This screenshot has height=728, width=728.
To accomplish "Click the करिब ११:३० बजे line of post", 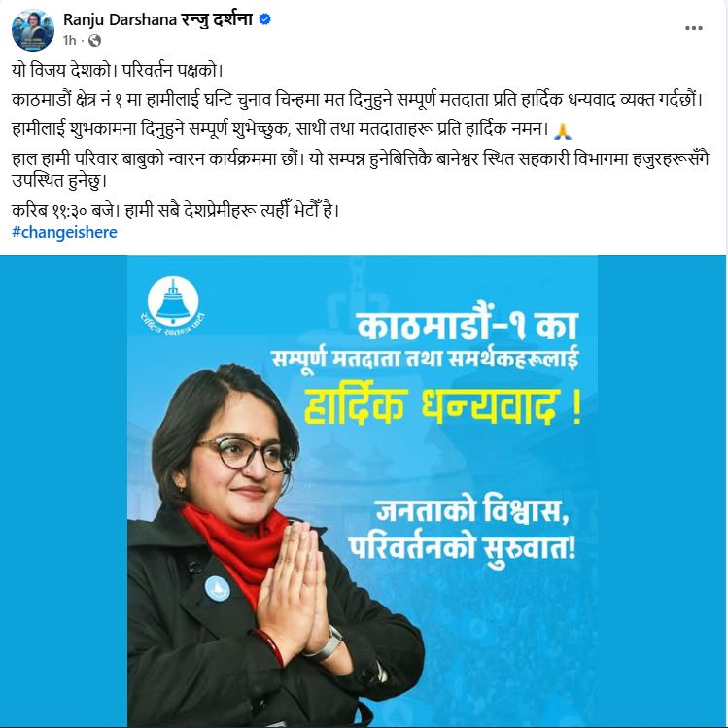I will coord(176,211).
